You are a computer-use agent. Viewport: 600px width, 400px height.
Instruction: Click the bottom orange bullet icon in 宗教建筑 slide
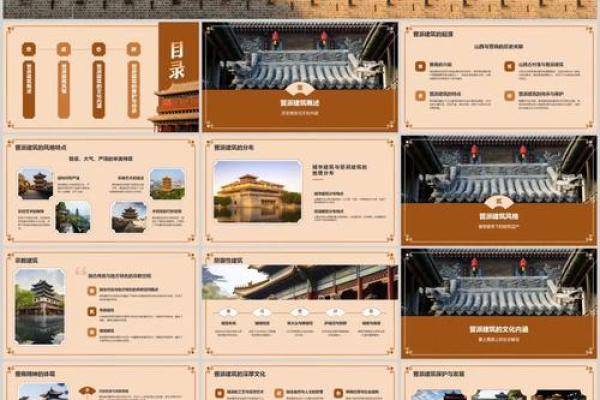point(91,329)
